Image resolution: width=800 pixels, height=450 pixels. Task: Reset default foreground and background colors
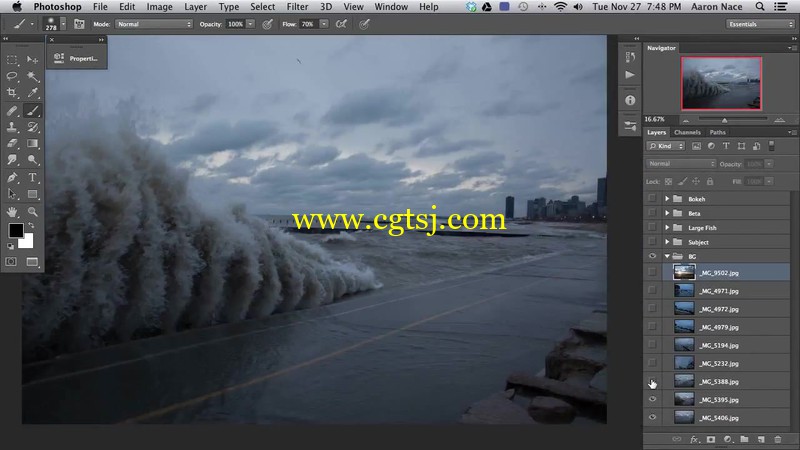[10, 246]
